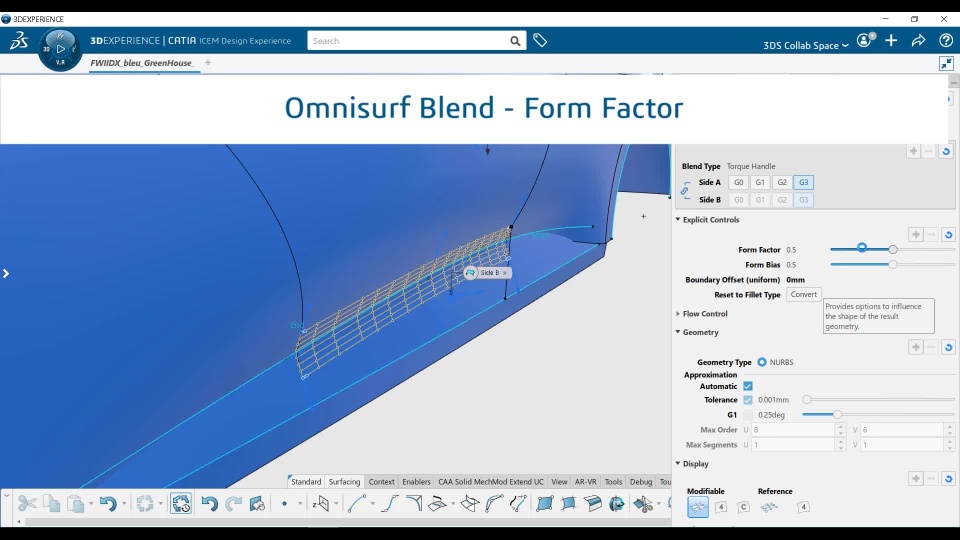Adjust the Form Bias slider handle
The width and height of the screenshot is (960, 540).
[893, 264]
